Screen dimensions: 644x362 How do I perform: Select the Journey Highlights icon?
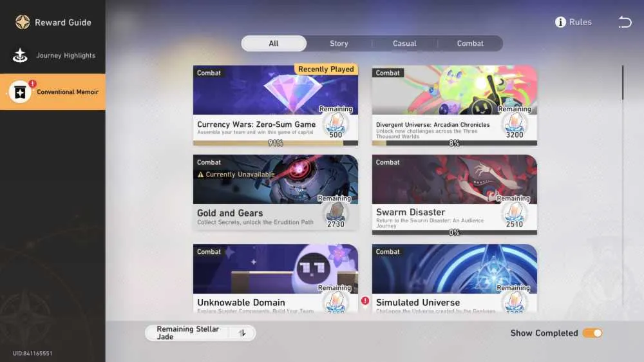[x=20, y=55]
